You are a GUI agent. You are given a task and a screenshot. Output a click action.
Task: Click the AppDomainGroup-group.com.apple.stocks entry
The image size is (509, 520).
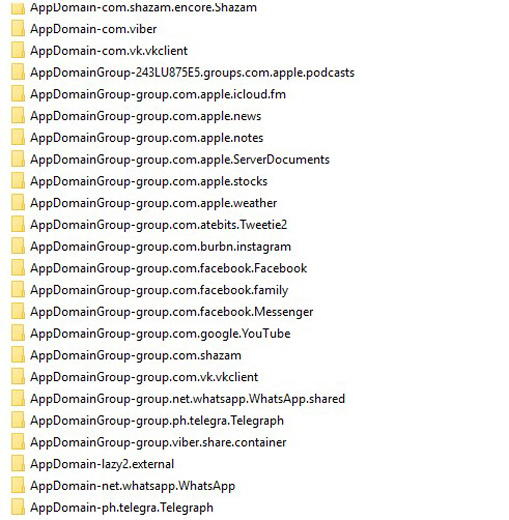click(x=149, y=181)
